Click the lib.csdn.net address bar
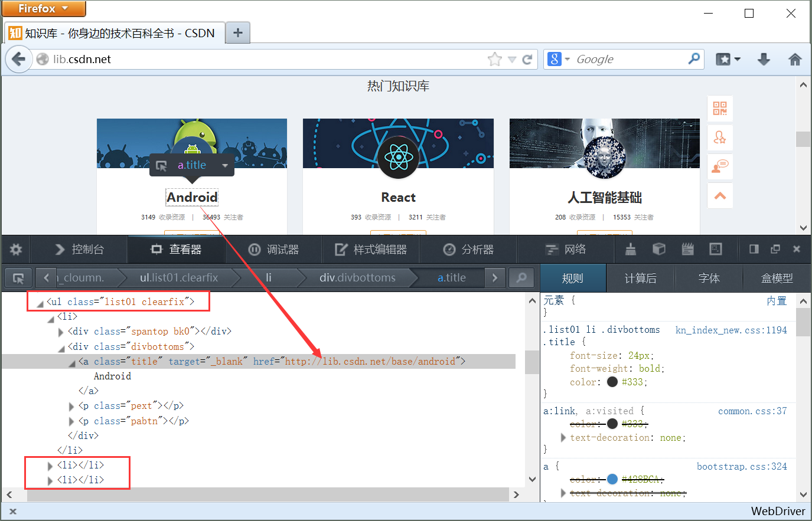 tap(260, 59)
